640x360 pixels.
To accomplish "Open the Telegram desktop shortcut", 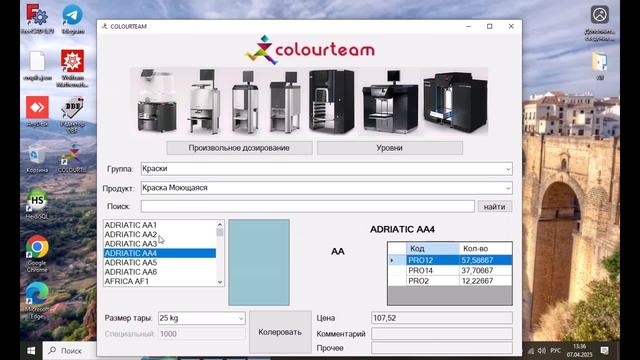I will (x=73, y=19).
